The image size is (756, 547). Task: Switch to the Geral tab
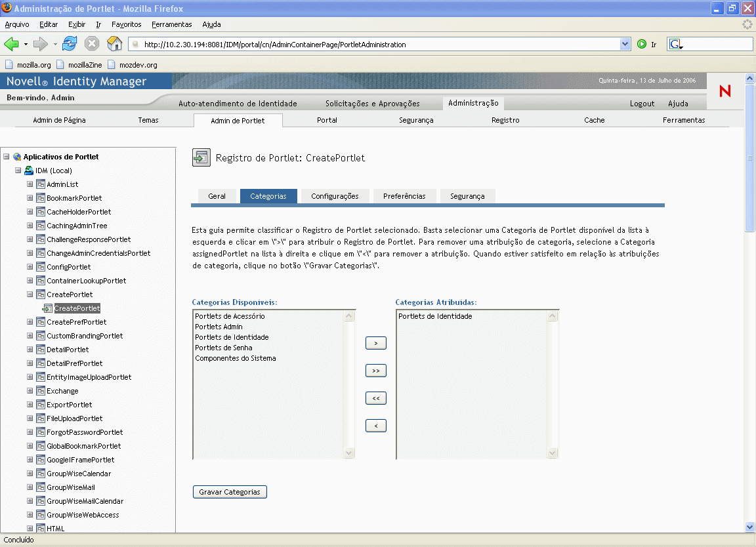pyautogui.click(x=217, y=196)
